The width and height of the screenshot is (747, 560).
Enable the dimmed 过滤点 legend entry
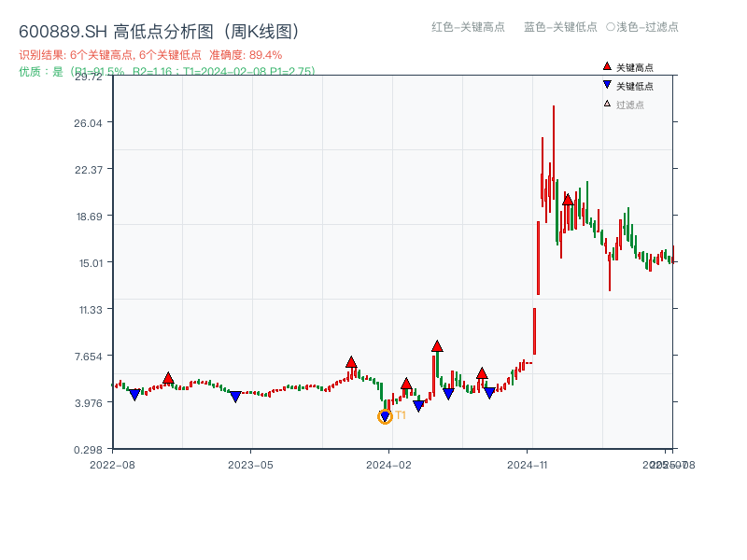(x=629, y=103)
